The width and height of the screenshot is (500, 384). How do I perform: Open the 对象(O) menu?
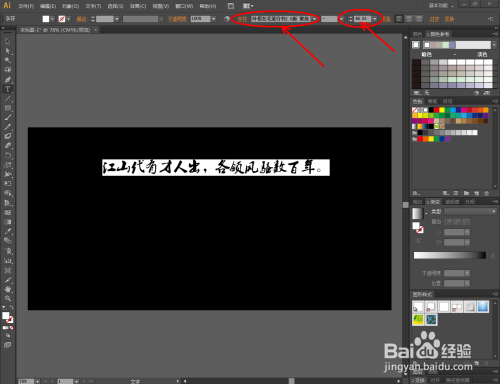tap(70, 6)
